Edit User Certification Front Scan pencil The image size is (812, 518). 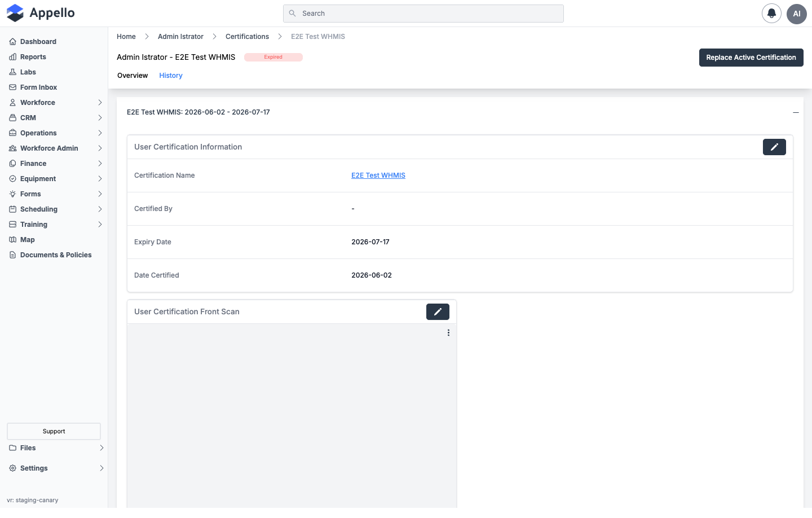pos(438,311)
